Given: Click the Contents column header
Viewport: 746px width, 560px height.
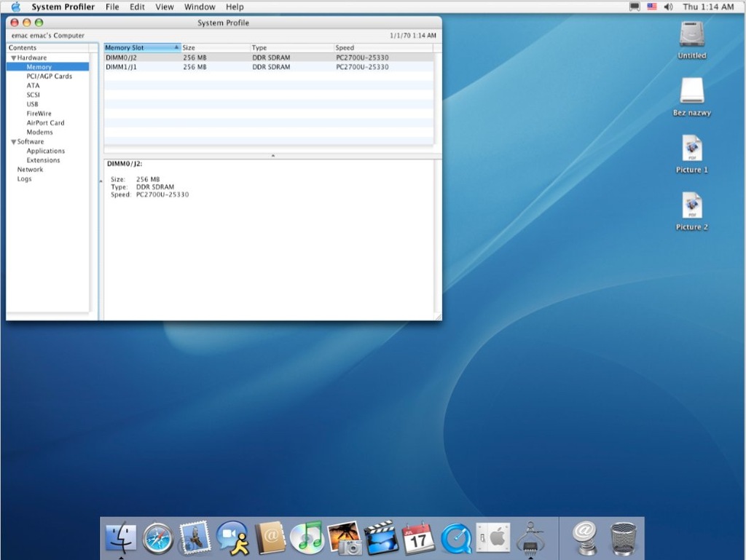Looking at the screenshot, I should pos(47,47).
